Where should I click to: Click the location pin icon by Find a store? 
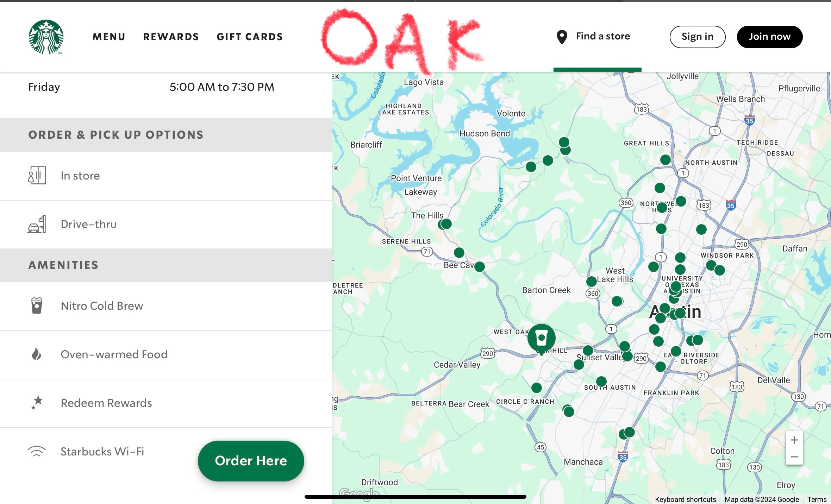click(x=562, y=37)
